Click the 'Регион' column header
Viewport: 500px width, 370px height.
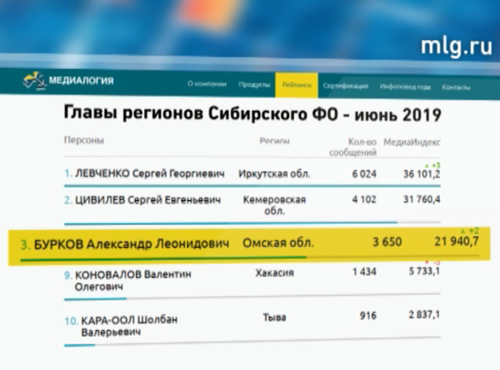(274, 141)
